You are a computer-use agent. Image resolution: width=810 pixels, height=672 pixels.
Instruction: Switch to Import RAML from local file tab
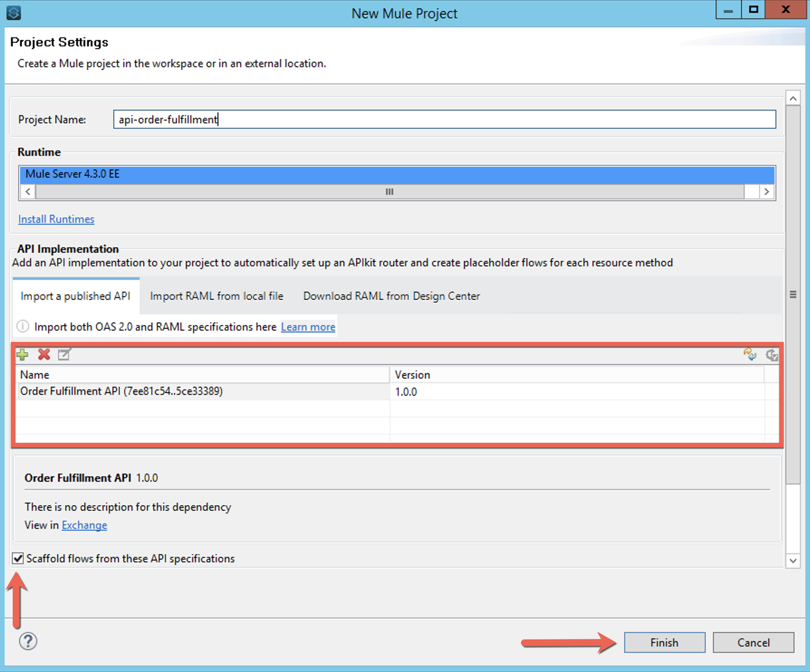[x=217, y=296]
